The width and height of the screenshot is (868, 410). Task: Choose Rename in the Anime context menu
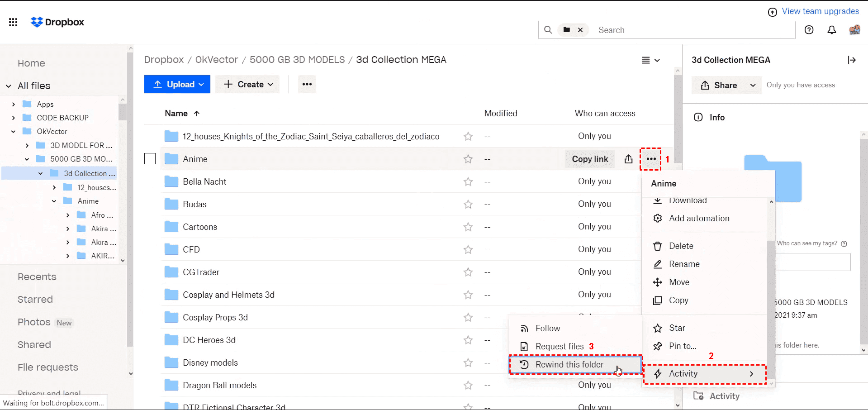coord(684,264)
